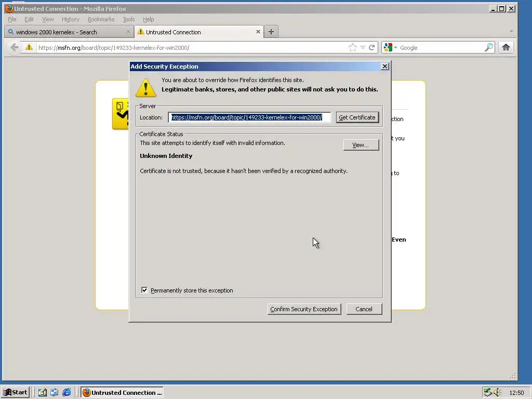Click the volume speaker tray icon
The width and height of the screenshot is (532, 399).
497,392
